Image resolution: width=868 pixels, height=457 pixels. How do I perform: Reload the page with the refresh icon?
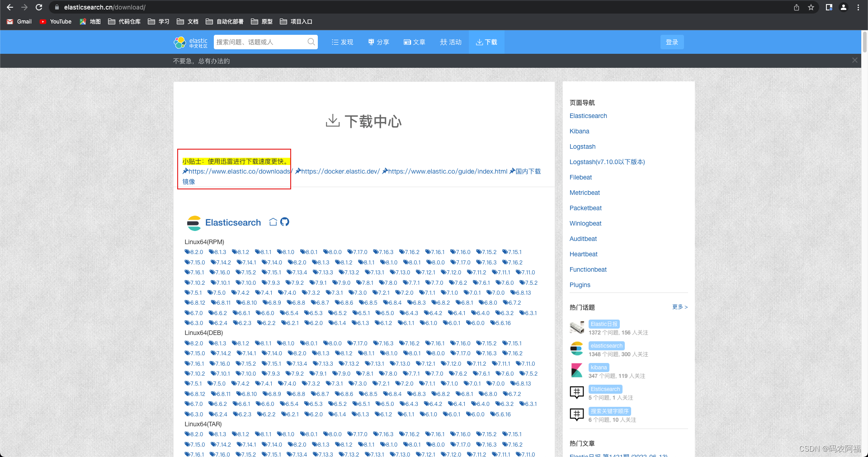[39, 7]
